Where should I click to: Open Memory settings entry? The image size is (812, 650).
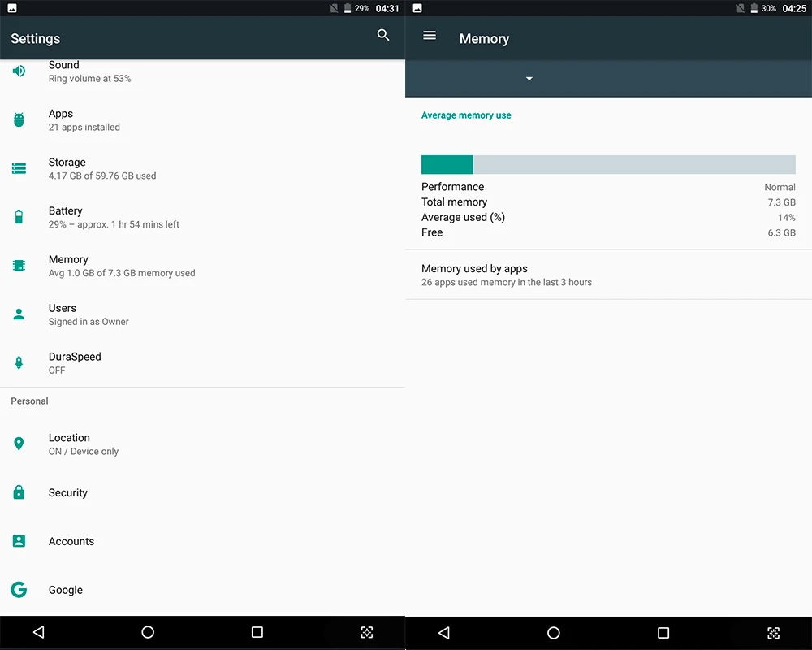(x=202, y=266)
